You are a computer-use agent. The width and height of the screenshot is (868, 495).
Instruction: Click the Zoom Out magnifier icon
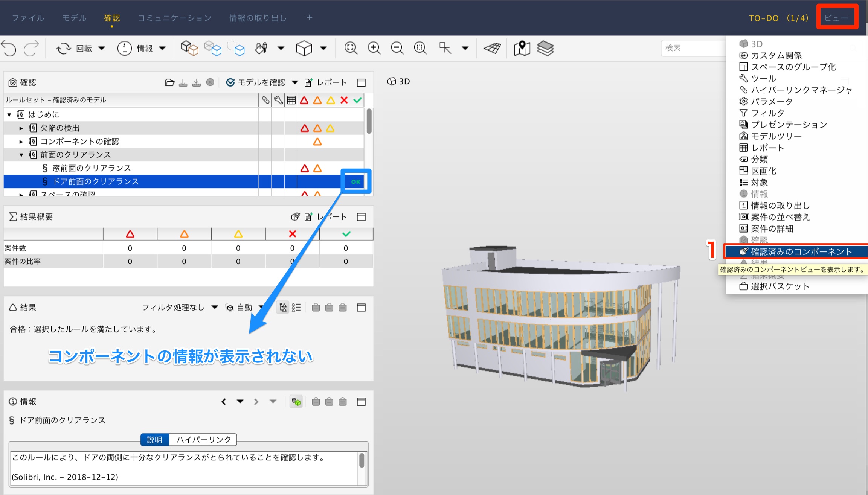(397, 48)
